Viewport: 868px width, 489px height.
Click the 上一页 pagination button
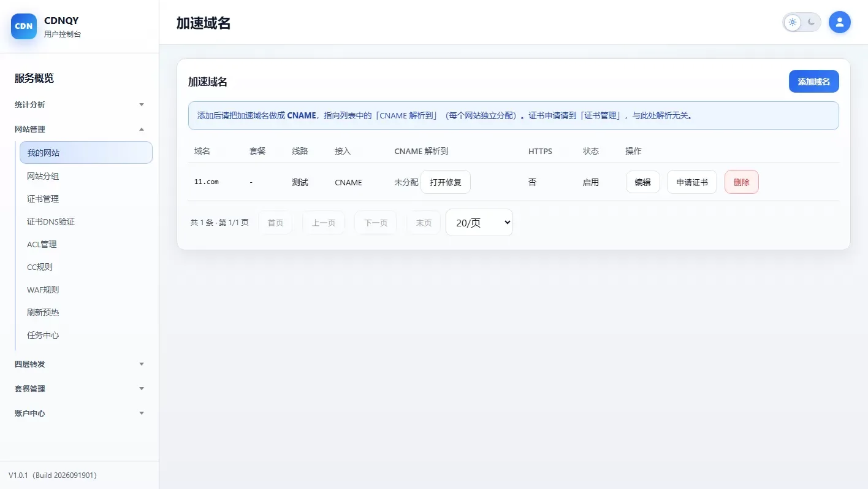click(x=324, y=223)
